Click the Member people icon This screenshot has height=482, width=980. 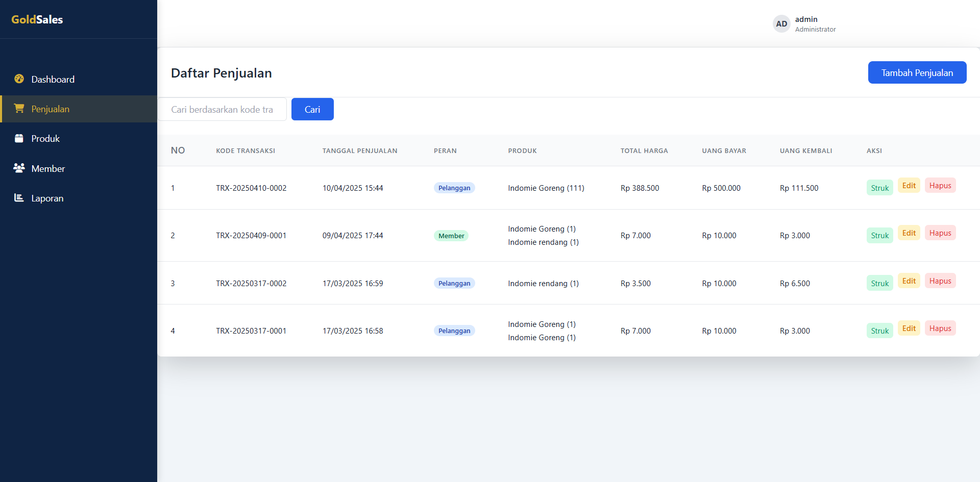(x=19, y=168)
